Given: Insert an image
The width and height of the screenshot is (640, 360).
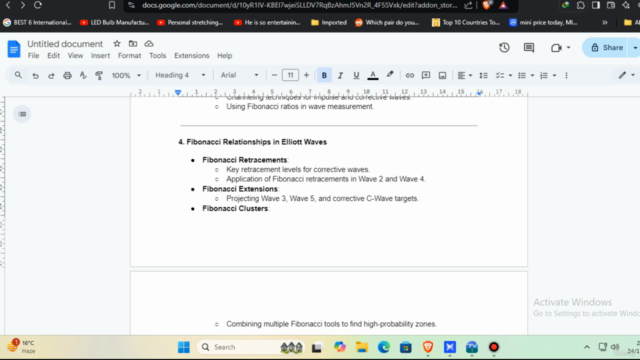Looking at the screenshot, I should (x=442, y=76).
